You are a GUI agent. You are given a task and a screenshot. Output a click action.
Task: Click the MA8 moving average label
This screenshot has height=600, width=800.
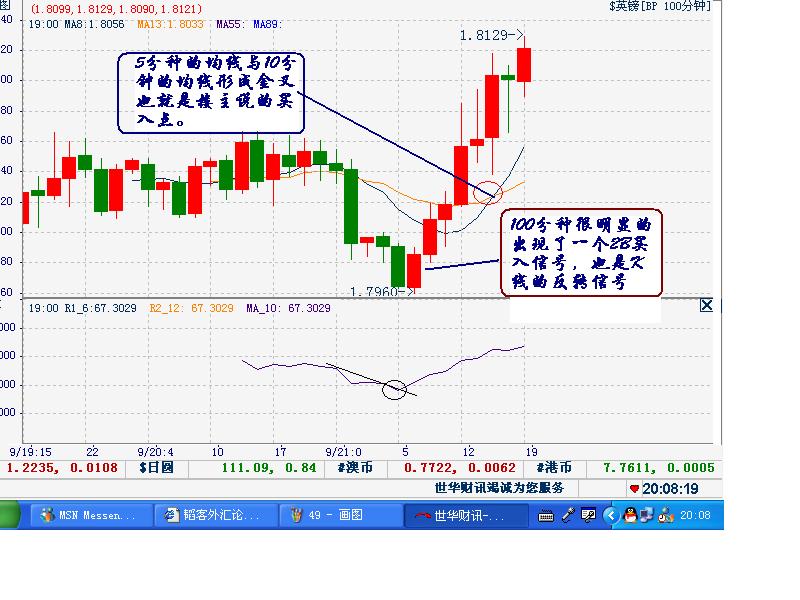point(92,23)
